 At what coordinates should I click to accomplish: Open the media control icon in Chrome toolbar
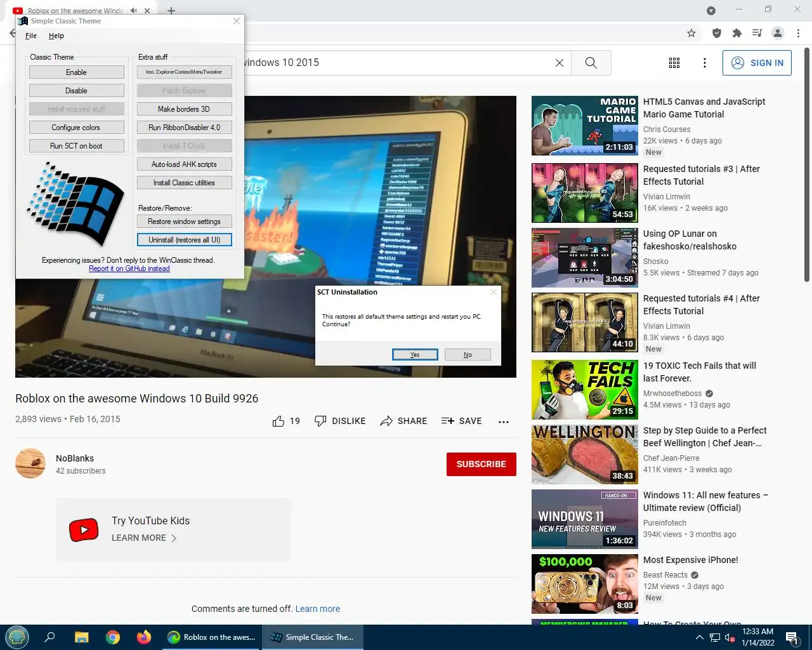(x=757, y=33)
